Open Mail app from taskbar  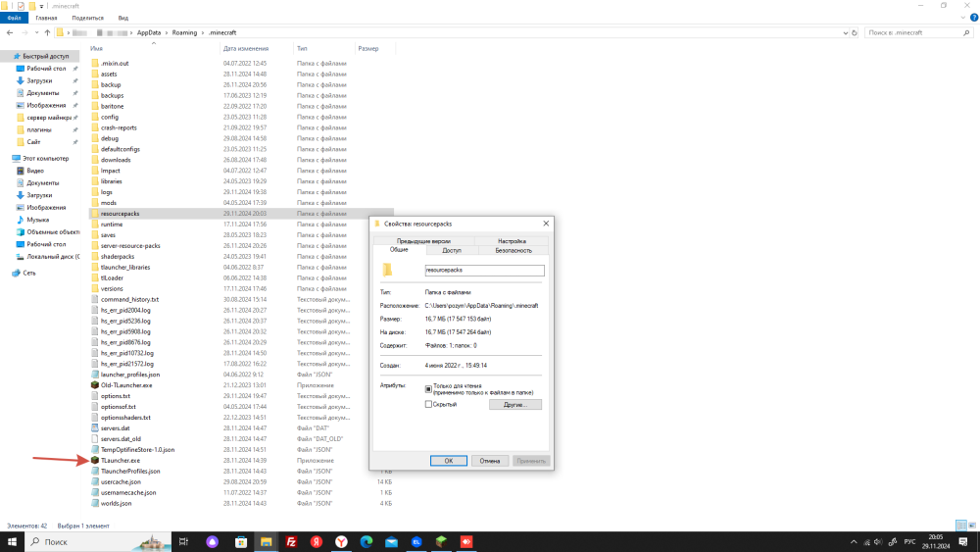pyautogui.click(x=391, y=541)
